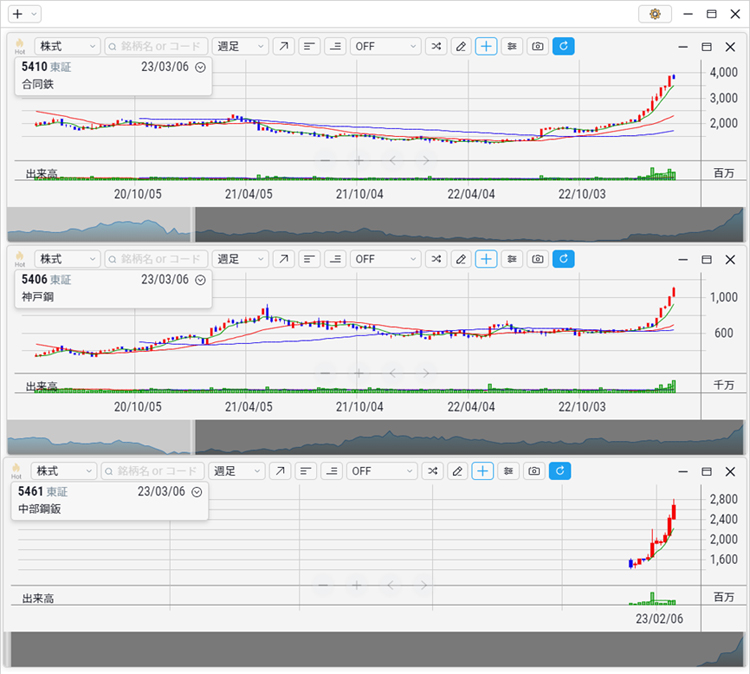
Task: Click the left-aligned lines icon in middle chart
Action: coord(310,259)
